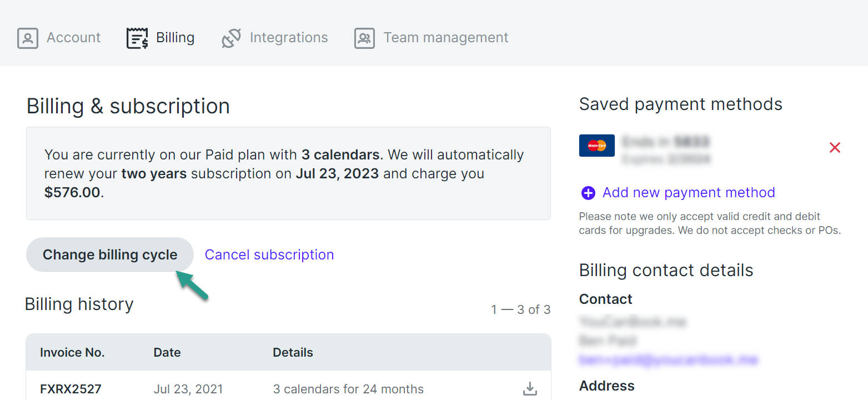Click the Billing receipt icon
The height and width of the screenshot is (400, 868).
coord(137,38)
